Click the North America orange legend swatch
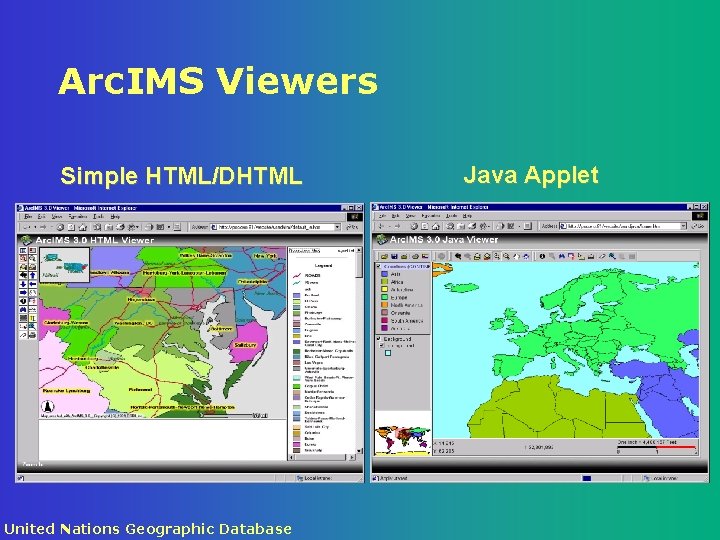 click(384, 305)
